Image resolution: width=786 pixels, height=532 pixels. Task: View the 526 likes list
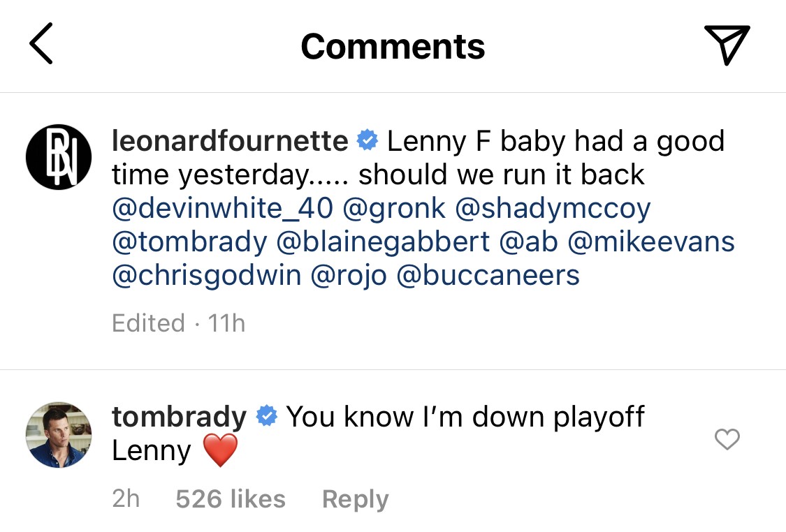231,499
